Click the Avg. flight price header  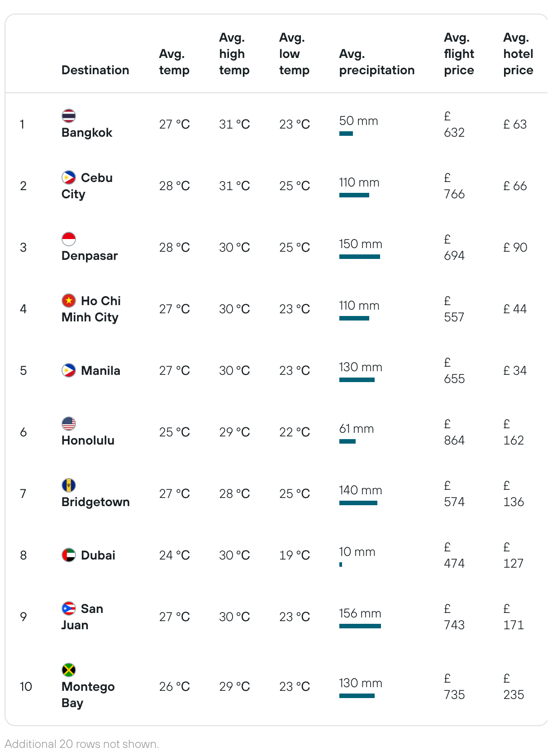[459, 54]
